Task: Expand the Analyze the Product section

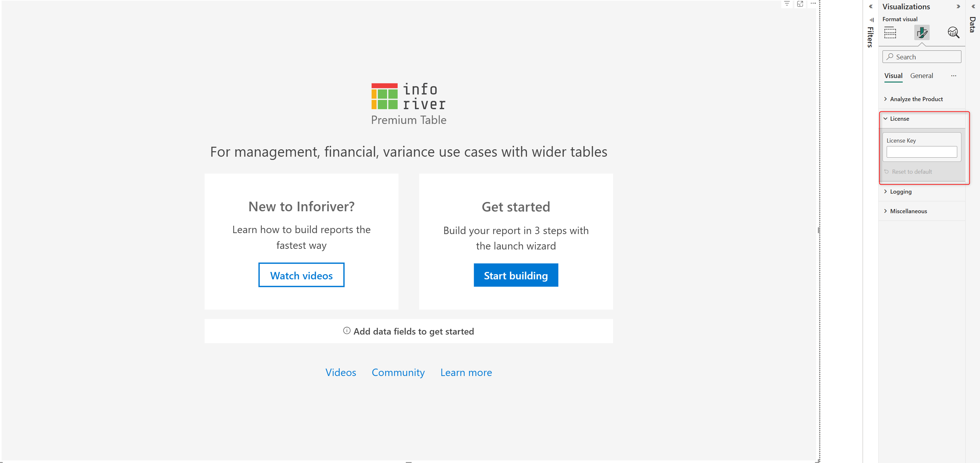Action: tap(916, 99)
